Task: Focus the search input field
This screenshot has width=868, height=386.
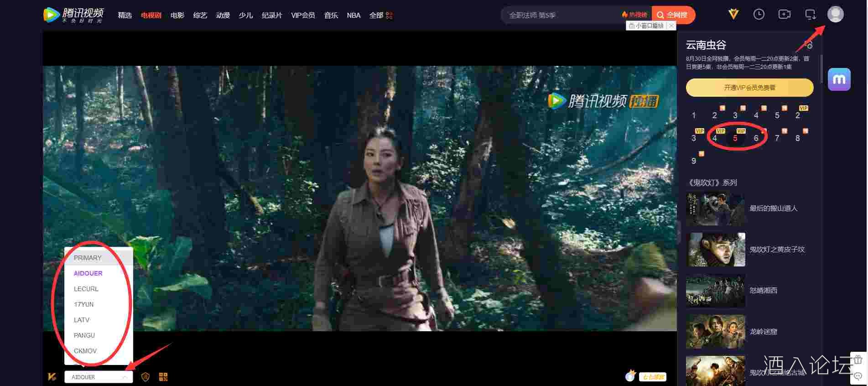Action: (x=561, y=16)
